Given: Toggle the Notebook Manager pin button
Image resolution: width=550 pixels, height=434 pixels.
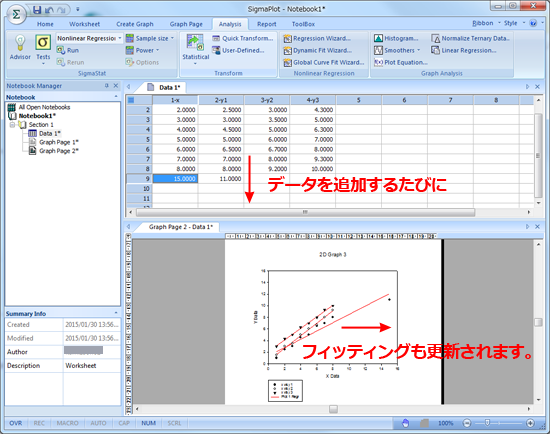Looking at the screenshot, I should pos(107,86).
